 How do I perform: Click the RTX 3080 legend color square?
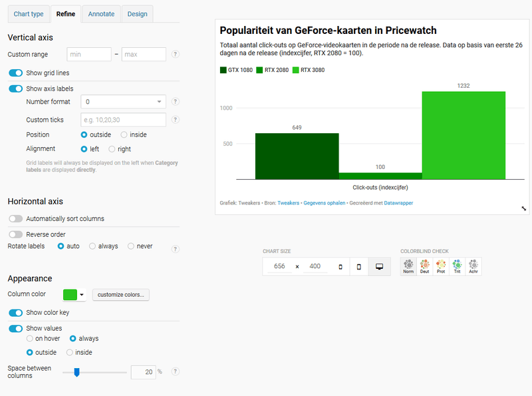coord(295,70)
